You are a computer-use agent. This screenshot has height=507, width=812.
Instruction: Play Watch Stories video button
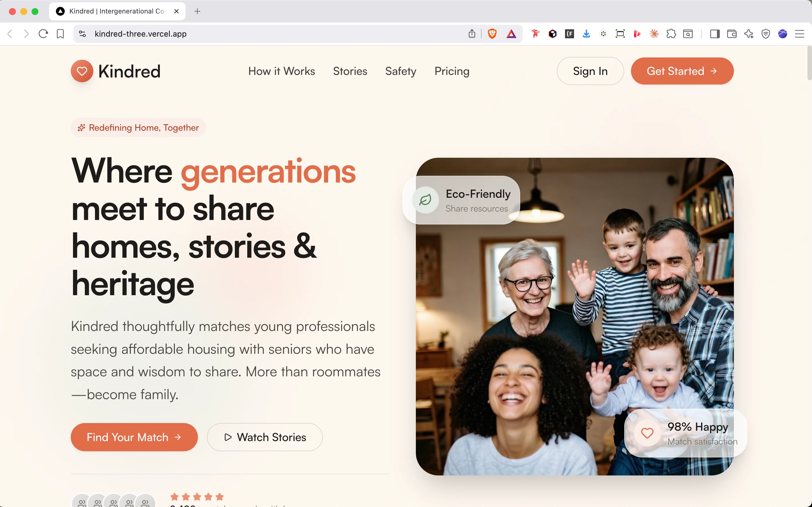click(265, 437)
